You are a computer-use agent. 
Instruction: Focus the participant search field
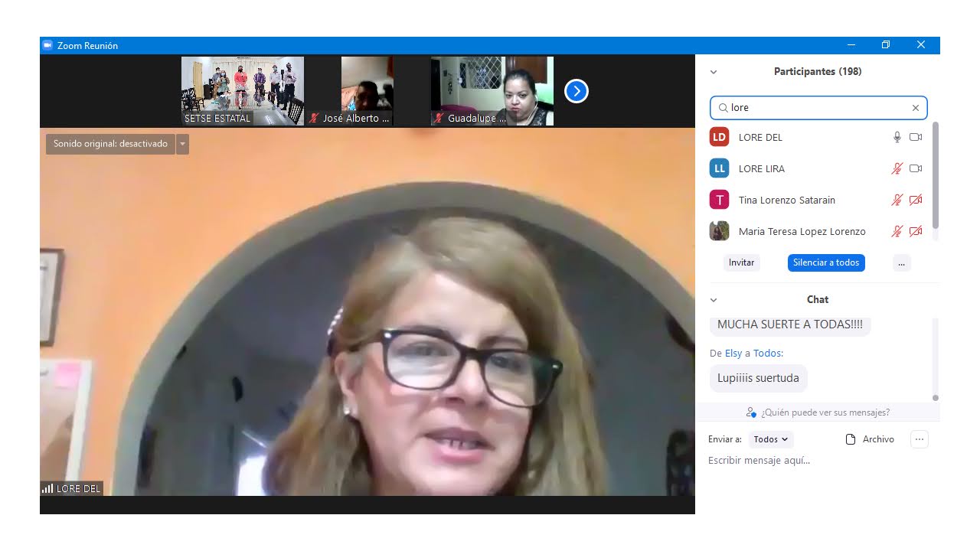818,108
